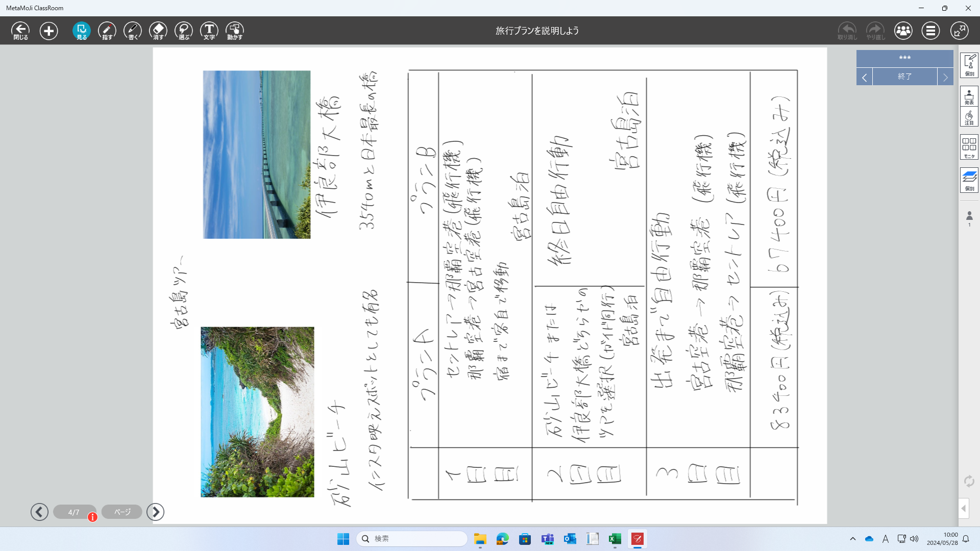980x551 pixels.
Task: Open the ページ page list button
Action: pos(122,512)
